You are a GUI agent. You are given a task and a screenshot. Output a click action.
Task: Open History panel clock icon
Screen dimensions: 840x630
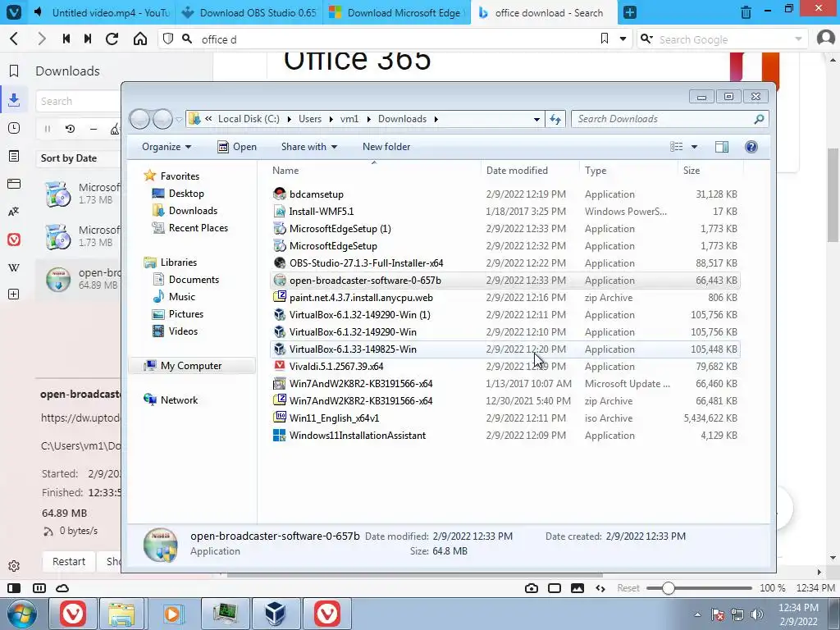pos(14,128)
